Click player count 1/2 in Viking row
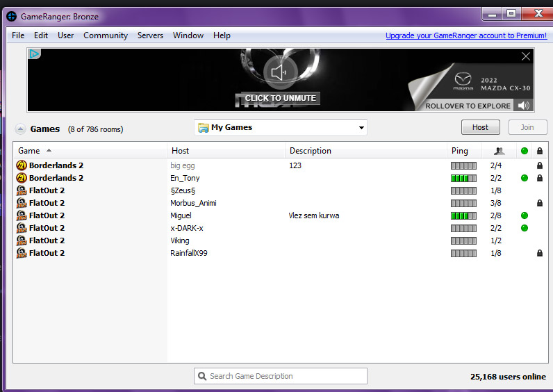This screenshot has height=392, width=553. [x=495, y=240]
